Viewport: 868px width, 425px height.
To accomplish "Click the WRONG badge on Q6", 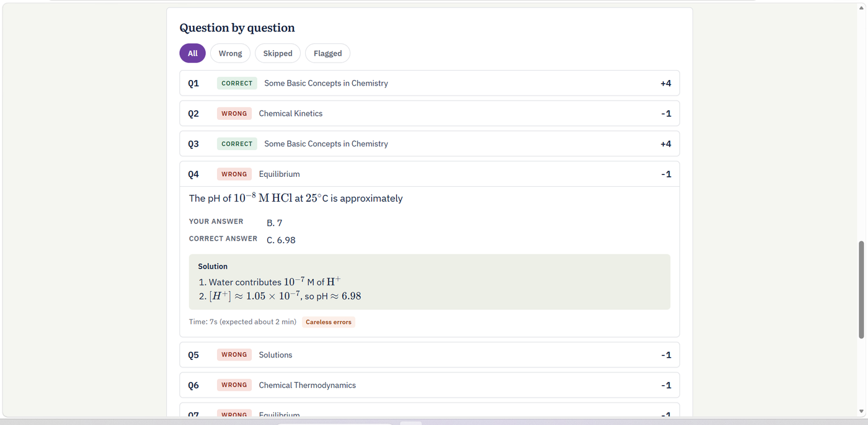I will 234,385.
